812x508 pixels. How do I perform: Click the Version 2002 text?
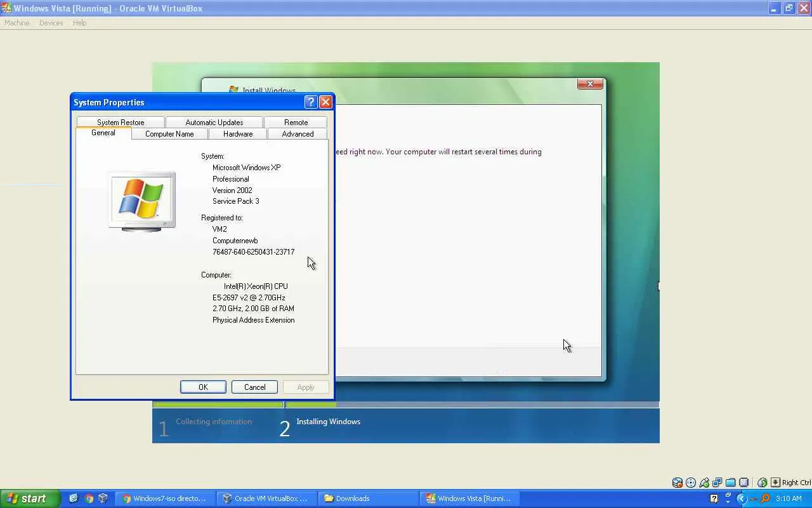pos(232,190)
